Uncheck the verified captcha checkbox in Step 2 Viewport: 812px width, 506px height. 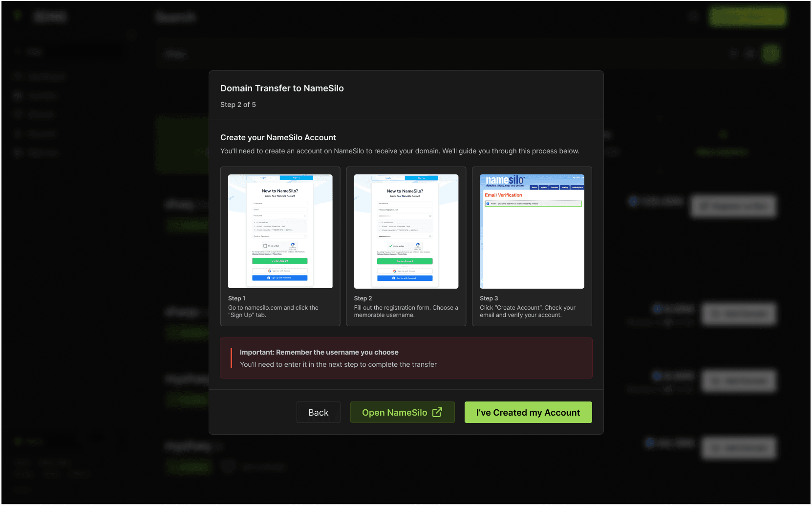click(x=390, y=245)
